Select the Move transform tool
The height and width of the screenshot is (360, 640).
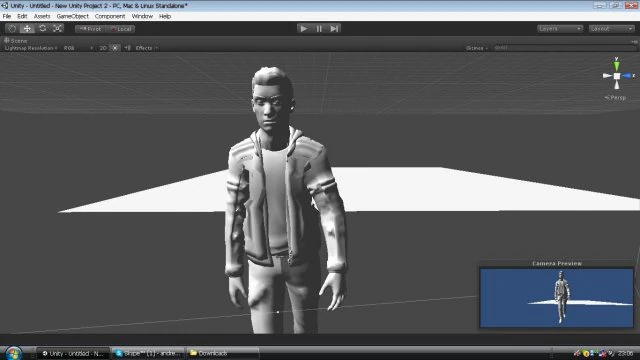coord(27,29)
